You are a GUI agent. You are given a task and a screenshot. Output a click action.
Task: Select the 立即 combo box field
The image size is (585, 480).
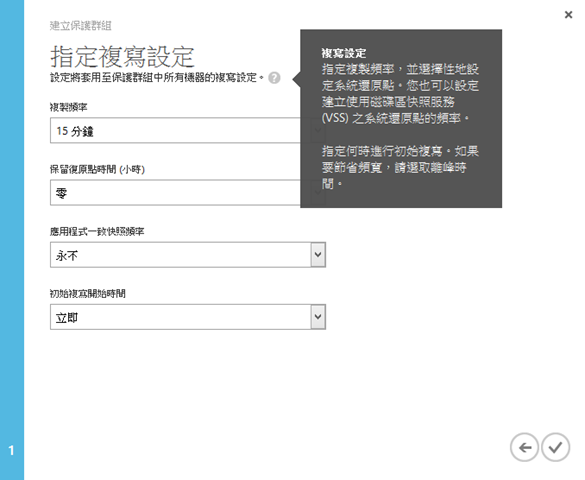pyautogui.click(x=188, y=317)
